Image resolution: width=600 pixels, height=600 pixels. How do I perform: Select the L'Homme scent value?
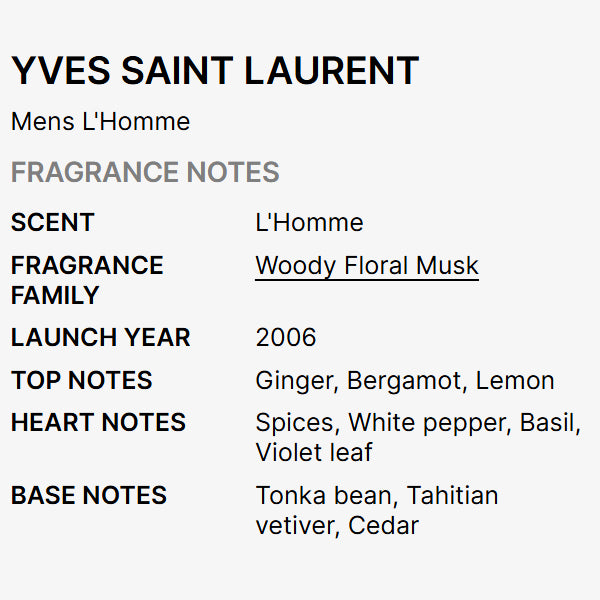coord(309,222)
